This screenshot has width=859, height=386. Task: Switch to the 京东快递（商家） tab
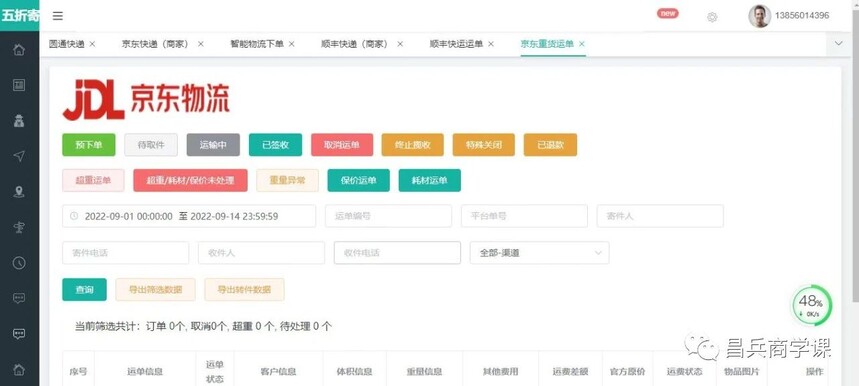pos(155,44)
